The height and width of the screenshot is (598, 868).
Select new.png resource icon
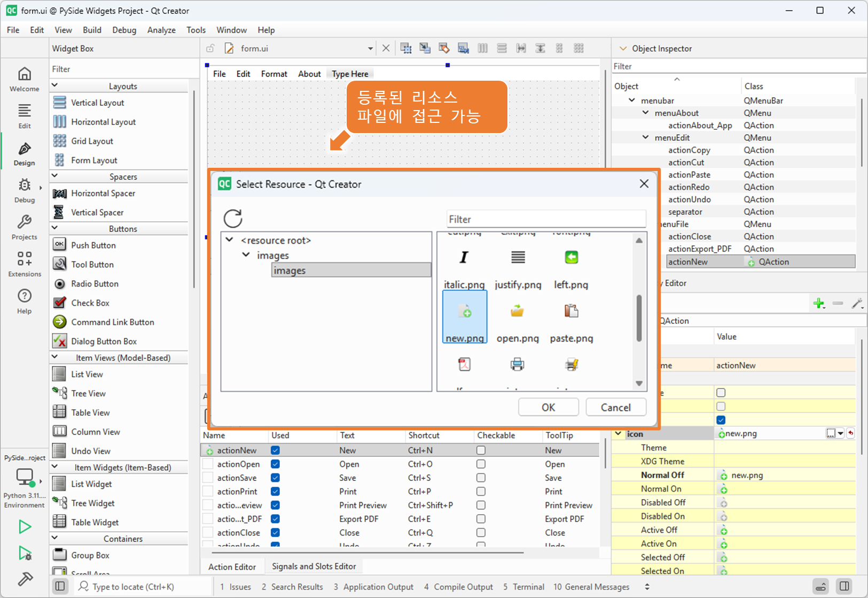[465, 317]
